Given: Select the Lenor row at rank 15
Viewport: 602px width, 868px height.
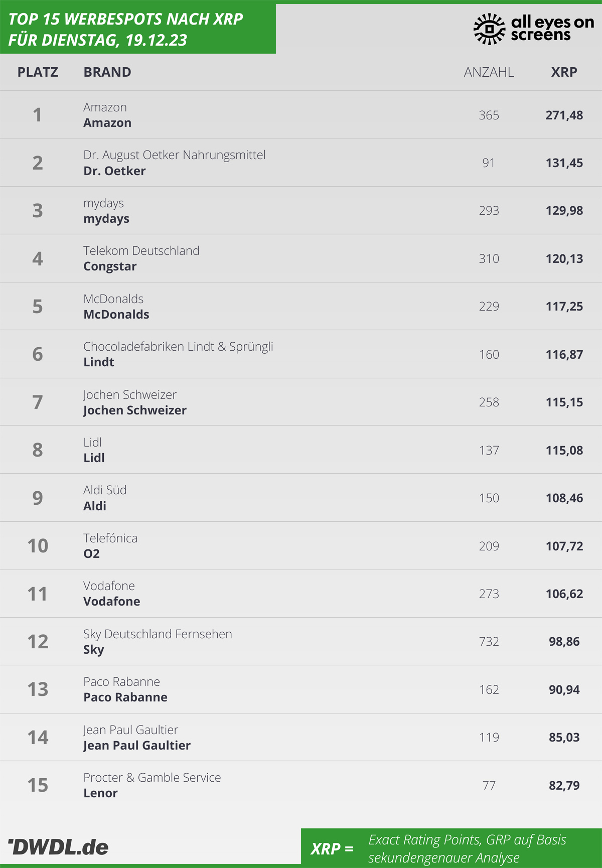Looking at the screenshot, I should pos(301,785).
